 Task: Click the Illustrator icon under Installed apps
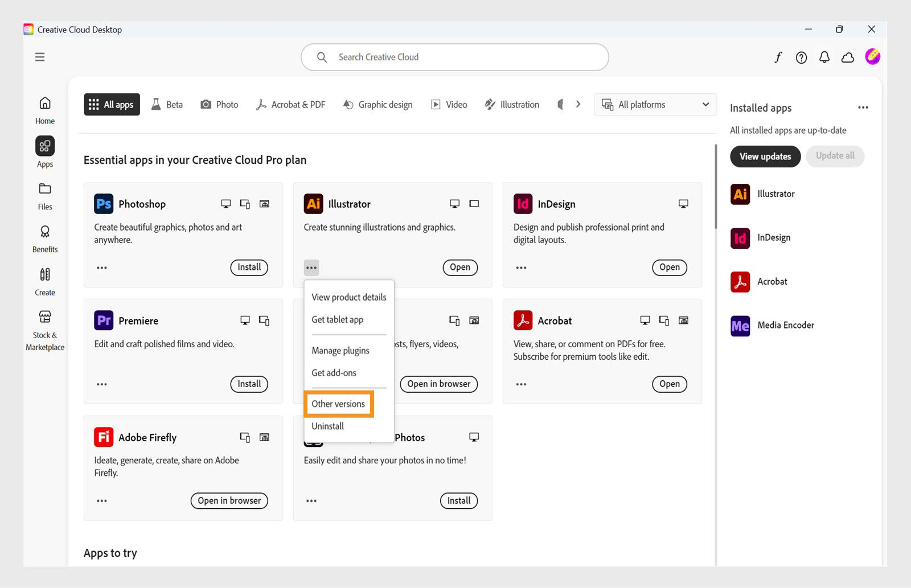(739, 194)
